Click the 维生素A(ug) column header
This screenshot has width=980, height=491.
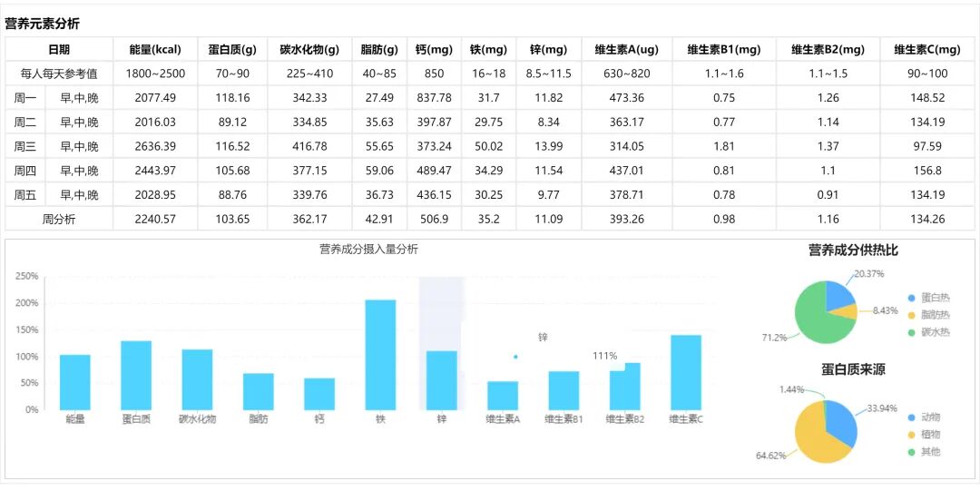pyautogui.click(x=627, y=49)
